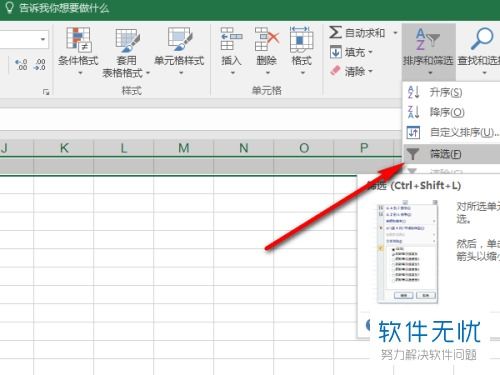The image size is (500, 375).
Task: Select column P header
Action: 364,148
